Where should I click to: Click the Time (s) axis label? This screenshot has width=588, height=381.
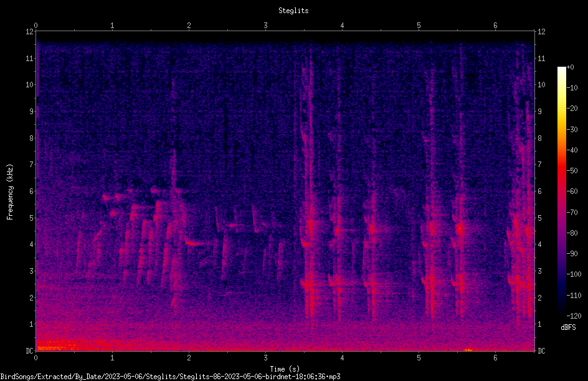tap(285, 369)
